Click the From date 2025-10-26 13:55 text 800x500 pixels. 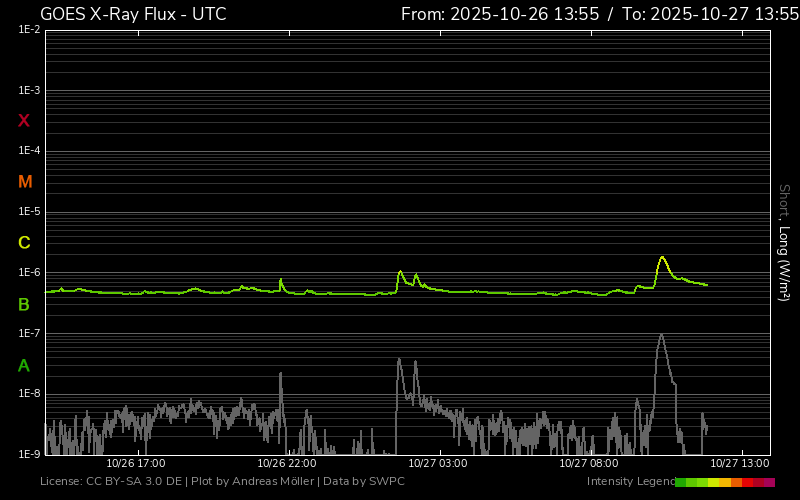[x=500, y=14]
